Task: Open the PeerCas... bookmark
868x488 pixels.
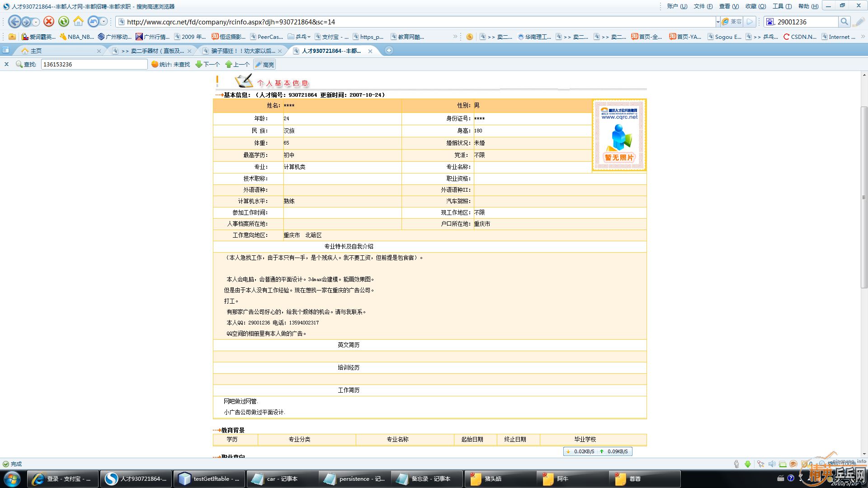Action: (x=267, y=37)
